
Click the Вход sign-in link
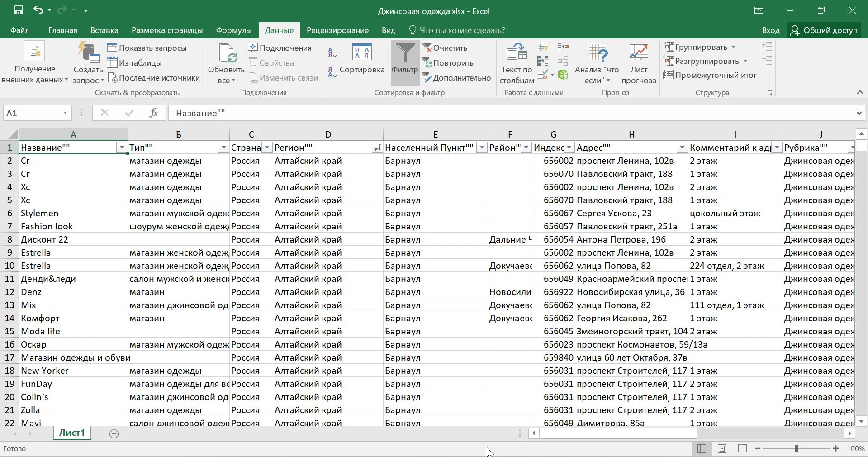pyautogui.click(x=771, y=30)
